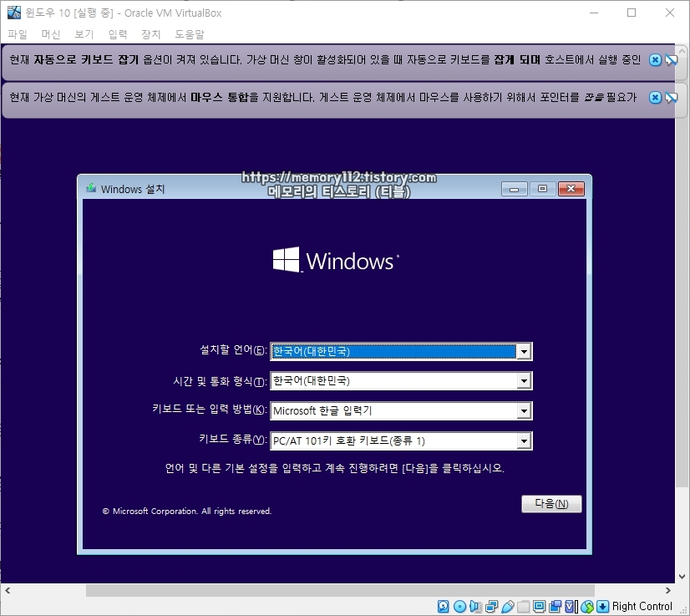This screenshot has height=616, width=690.
Task: Open the 키보드 종류 dropdown arrow
Action: (524, 440)
